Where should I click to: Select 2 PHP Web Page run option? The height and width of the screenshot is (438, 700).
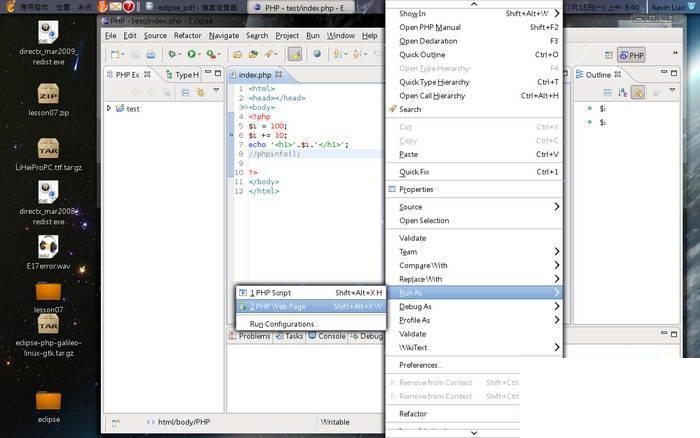311,307
